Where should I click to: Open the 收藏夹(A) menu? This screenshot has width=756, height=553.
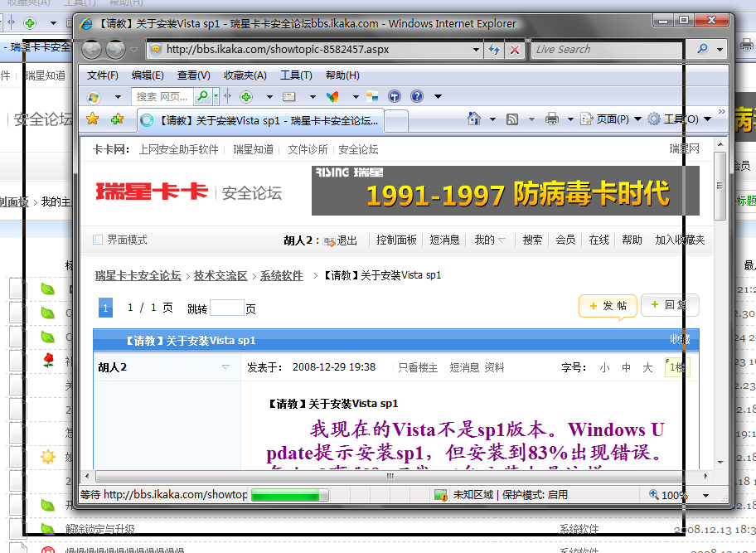(245, 75)
